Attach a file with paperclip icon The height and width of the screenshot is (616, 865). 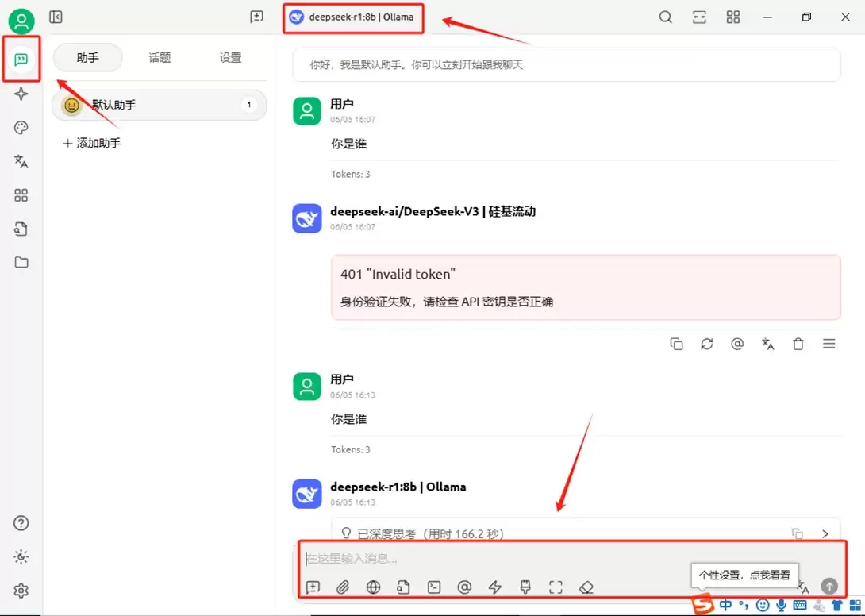(343, 587)
